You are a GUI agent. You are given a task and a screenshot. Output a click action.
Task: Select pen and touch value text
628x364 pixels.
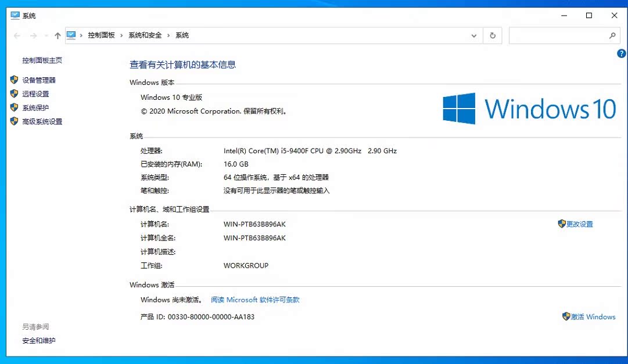click(x=277, y=190)
